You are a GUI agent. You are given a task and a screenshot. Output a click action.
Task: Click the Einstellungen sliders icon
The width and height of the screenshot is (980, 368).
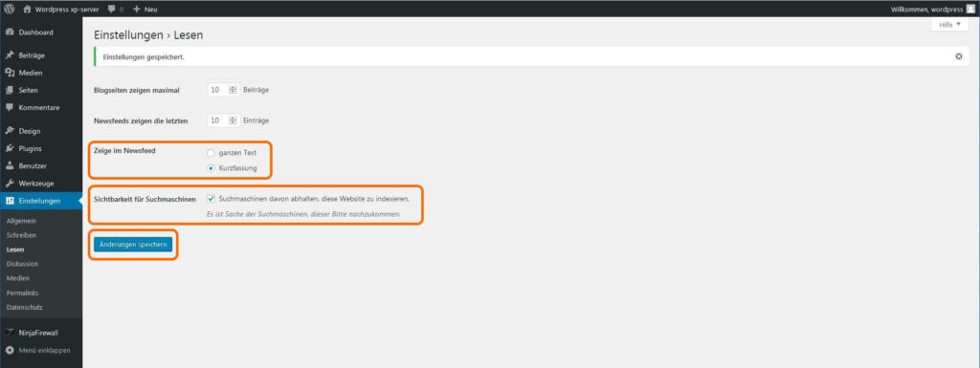pos(10,201)
